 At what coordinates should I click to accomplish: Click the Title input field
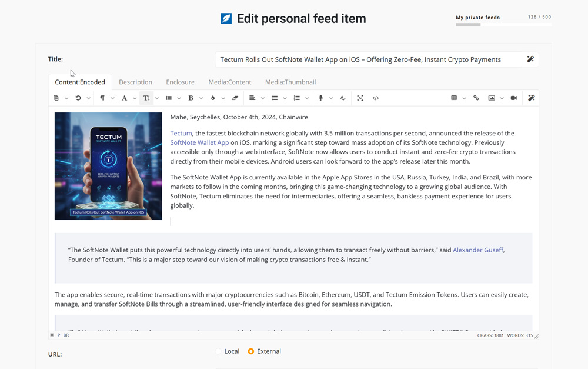tap(367, 59)
